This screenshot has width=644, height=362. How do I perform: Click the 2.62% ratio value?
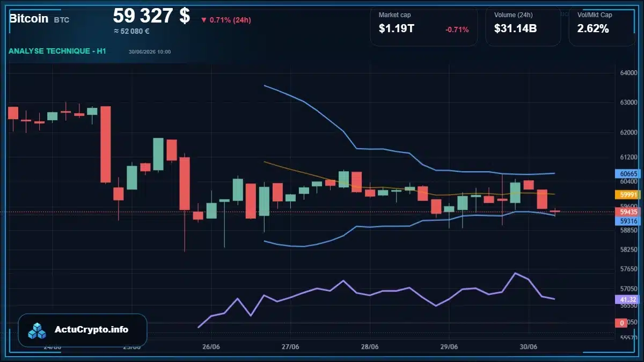(x=593, y=29)
